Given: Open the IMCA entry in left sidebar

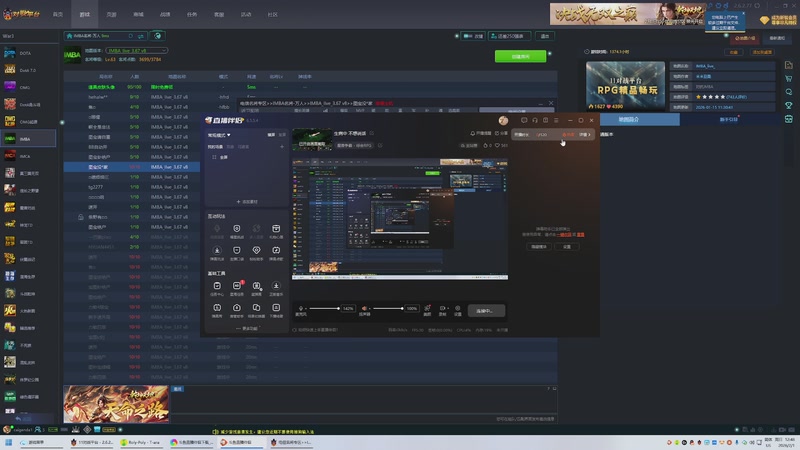Looking at the screenshot, I should click(28, 156).
